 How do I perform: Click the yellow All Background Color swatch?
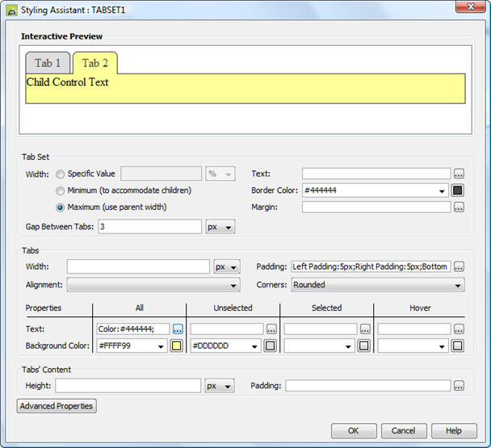click(x=178, y=345)
